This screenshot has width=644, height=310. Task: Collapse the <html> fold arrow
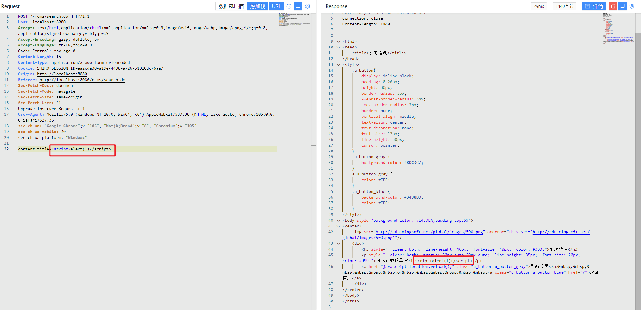339,41
